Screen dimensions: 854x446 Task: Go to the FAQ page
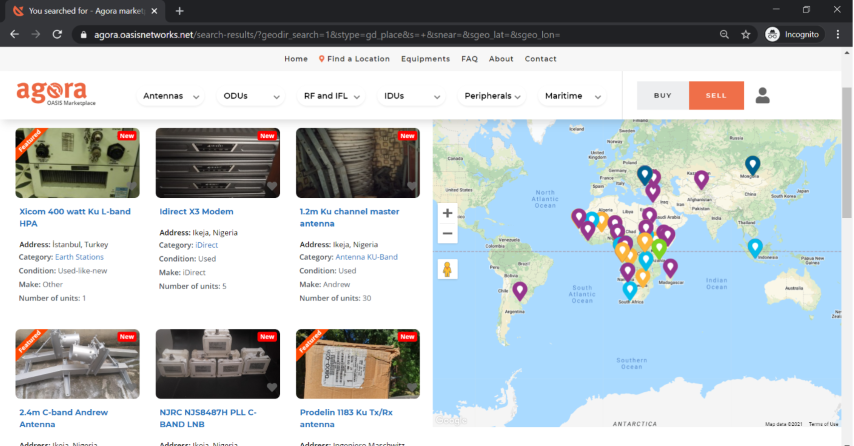(x=469, y=59)
